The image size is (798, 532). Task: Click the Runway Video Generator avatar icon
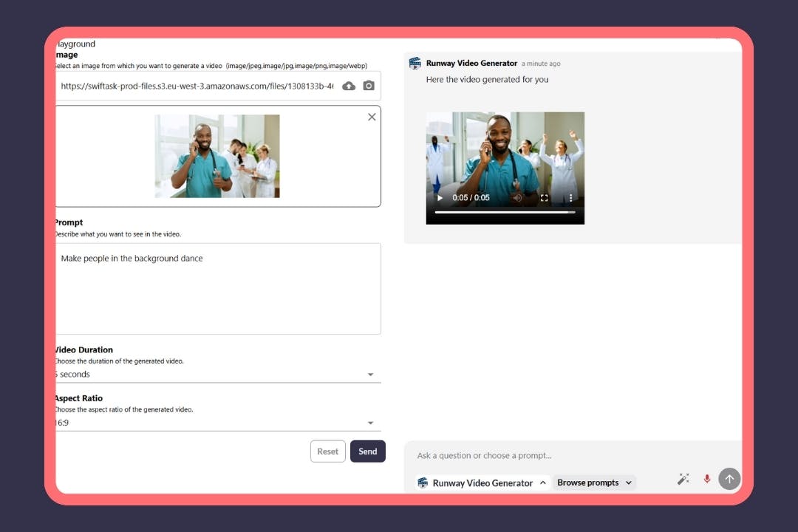(x=415, y=64)
